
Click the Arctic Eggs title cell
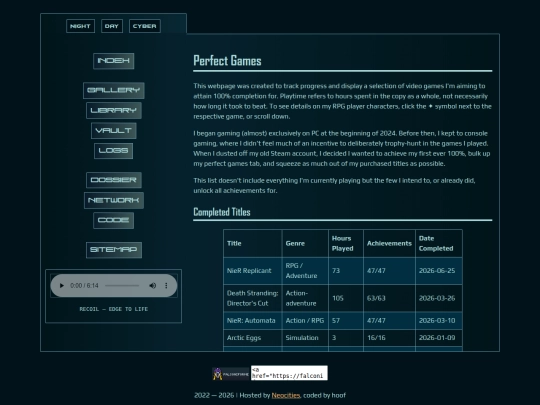point(253,338)
